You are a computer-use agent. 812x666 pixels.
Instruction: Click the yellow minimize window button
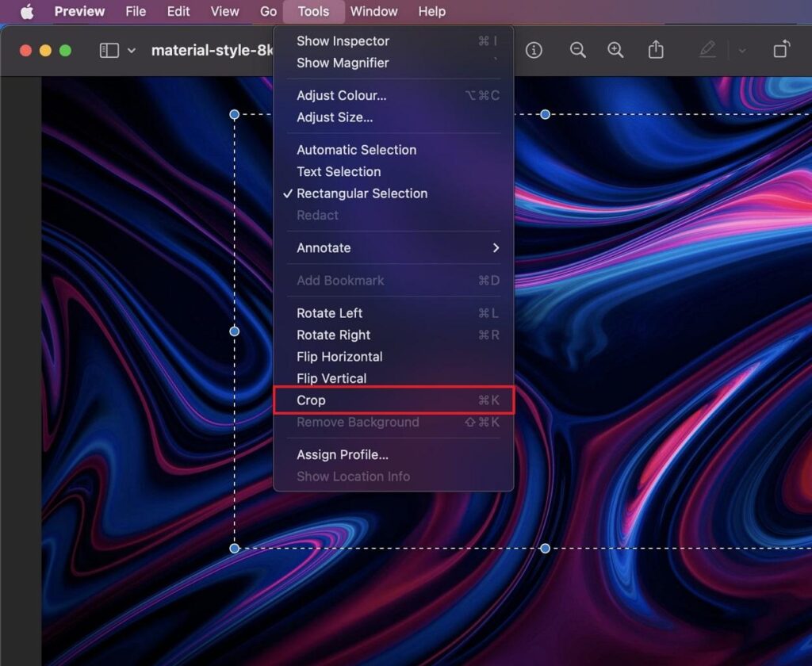click(x=45, y=50)
